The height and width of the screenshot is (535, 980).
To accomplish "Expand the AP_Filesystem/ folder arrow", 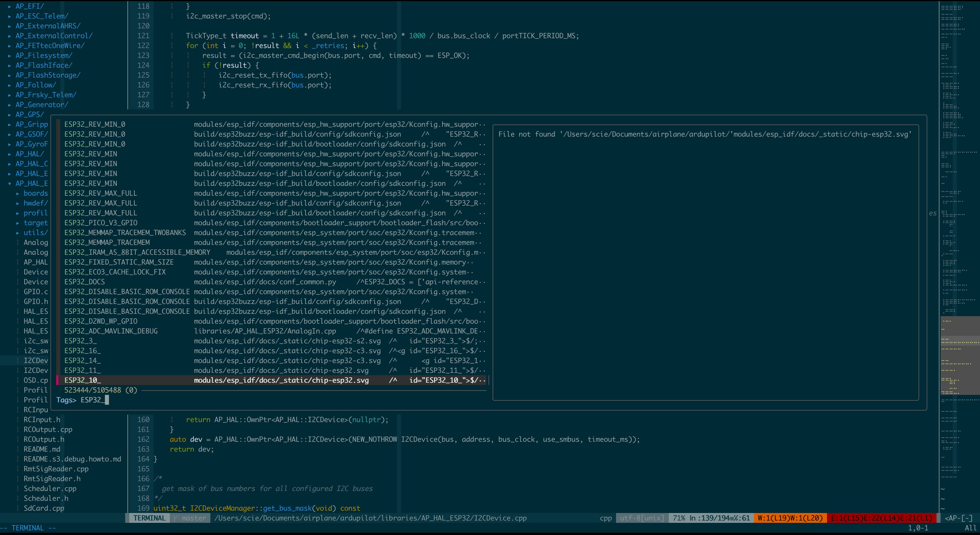I will (10, 56).
